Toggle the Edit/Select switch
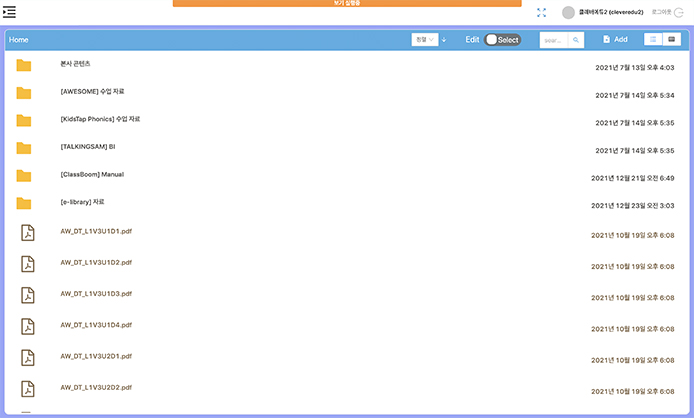 tap(502, 40)
